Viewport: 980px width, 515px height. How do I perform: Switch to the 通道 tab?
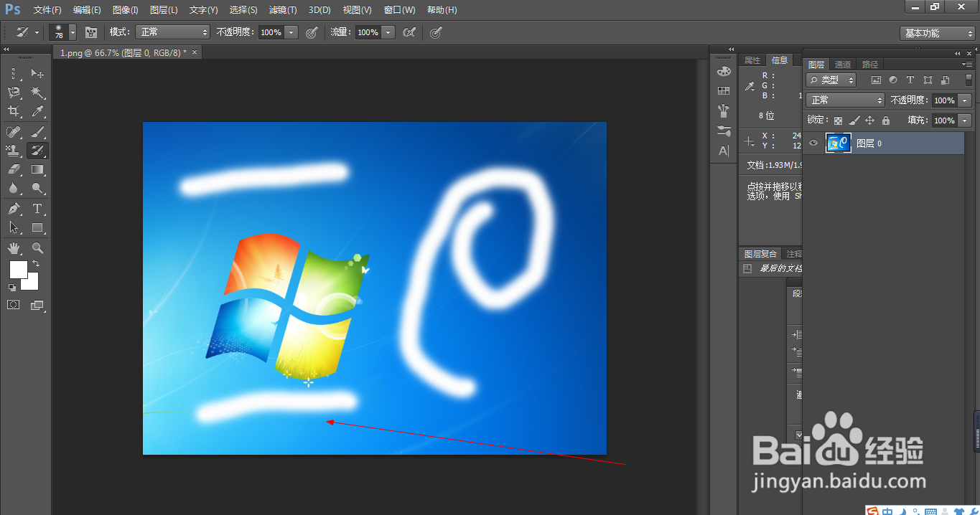(843, 65)
